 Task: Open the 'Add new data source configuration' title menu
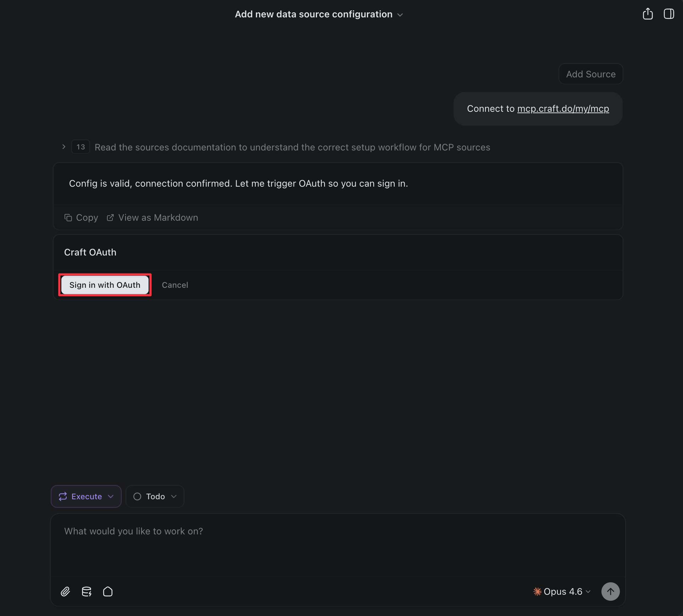[400, 15]
